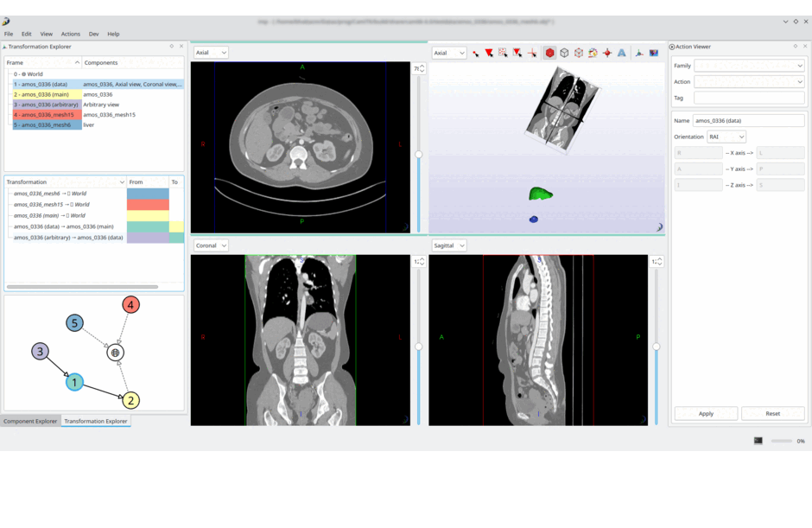This screenshot has height=528, width=812.
Task: Select the point picking tool in 3D toolbar
Action: click(475, 54)
